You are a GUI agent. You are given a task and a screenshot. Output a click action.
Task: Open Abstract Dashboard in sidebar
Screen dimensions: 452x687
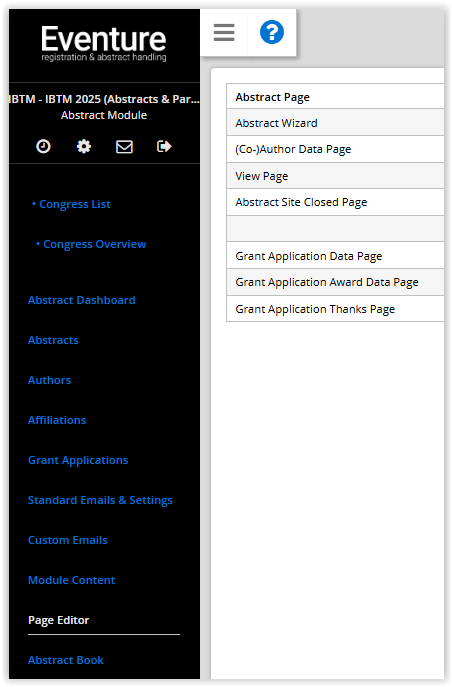pyautogui.click(x=81, y=300)
